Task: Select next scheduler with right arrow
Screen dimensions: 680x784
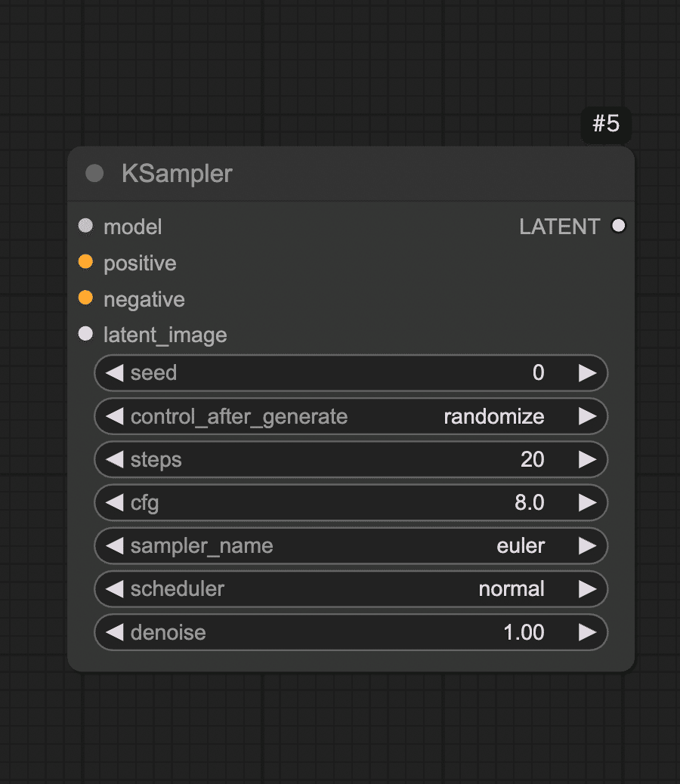Action: click(588, 589)
